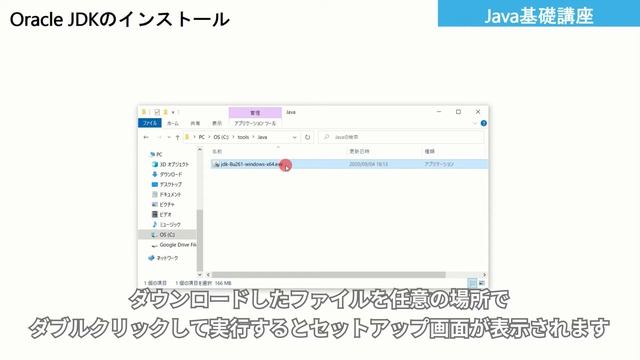The image size is (640, 360).
Task: Select ピクチャ in the navigation pane
Action: click(x=163, y=204)
